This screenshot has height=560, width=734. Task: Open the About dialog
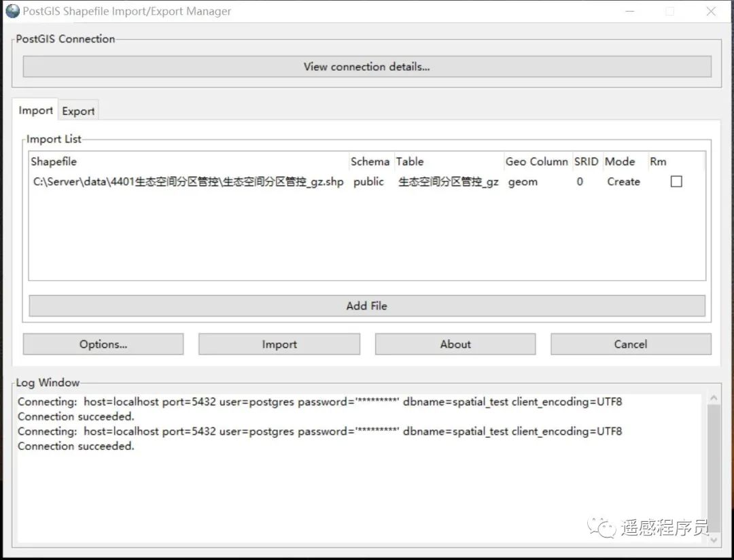click(x=455, y=344)
